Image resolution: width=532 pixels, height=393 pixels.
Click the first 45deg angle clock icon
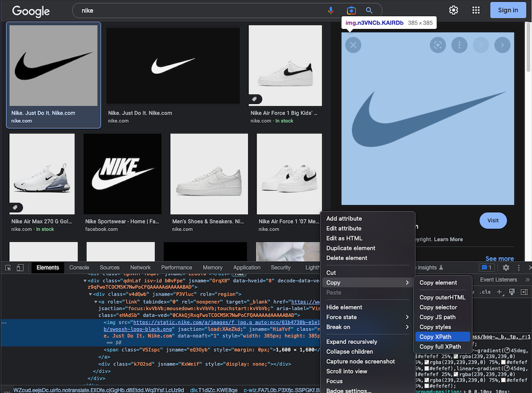pyautogui.click(x=507, y=351)
